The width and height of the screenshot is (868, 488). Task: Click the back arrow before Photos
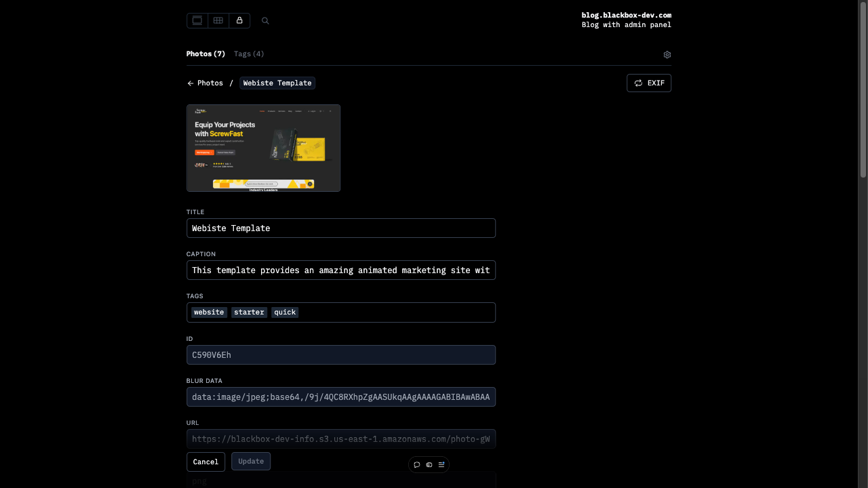(191, 83)
